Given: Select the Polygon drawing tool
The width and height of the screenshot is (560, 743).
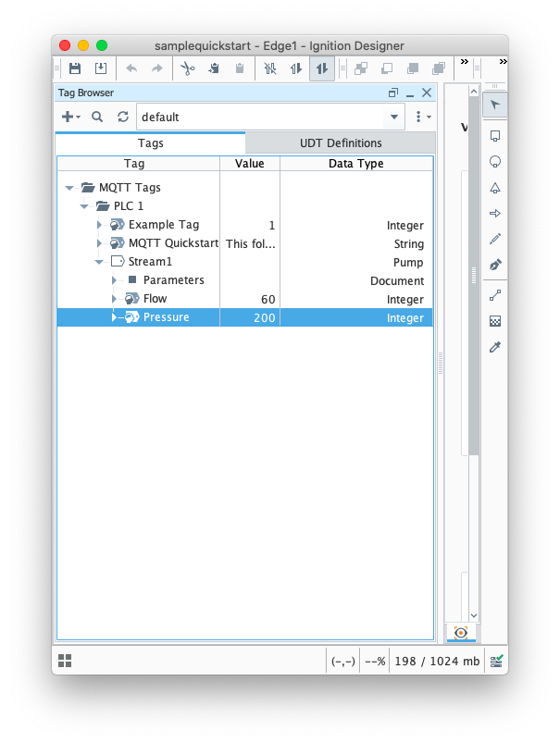Looking at the screenshot, I should (495, 188).
